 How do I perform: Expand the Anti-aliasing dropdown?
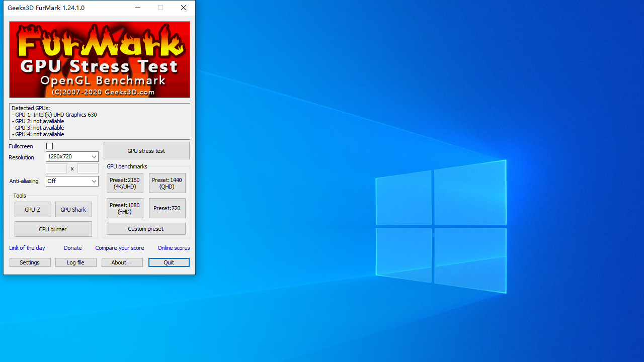pyautogui.click(x=72, y=181)
